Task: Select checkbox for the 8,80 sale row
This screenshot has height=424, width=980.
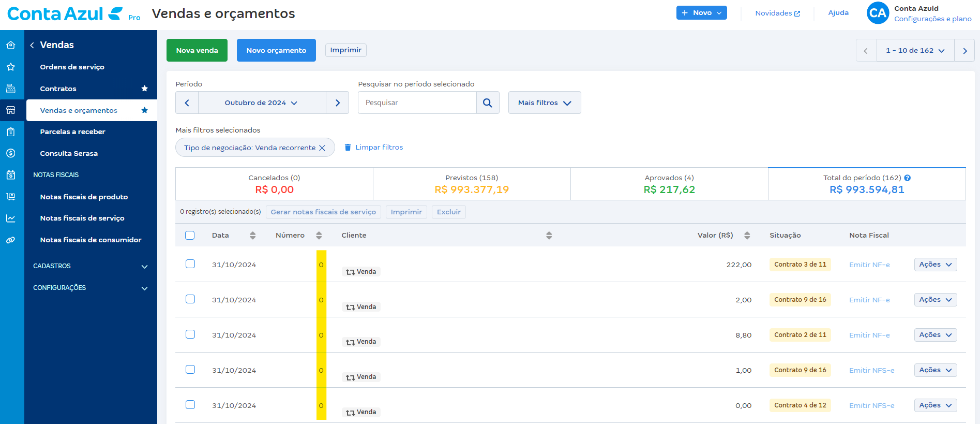Action: tap(190, 334)
